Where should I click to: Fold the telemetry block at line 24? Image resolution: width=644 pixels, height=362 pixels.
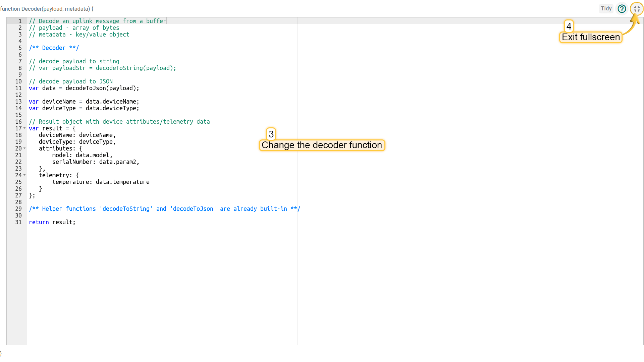[x=24, y=175]
